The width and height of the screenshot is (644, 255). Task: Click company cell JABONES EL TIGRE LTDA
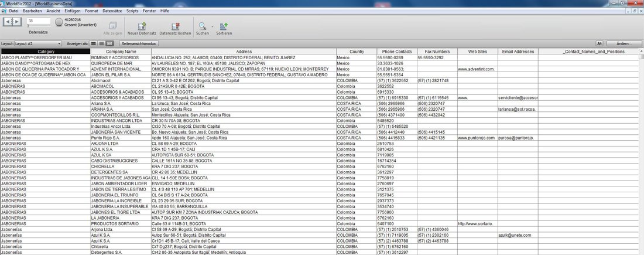(121, 212)
